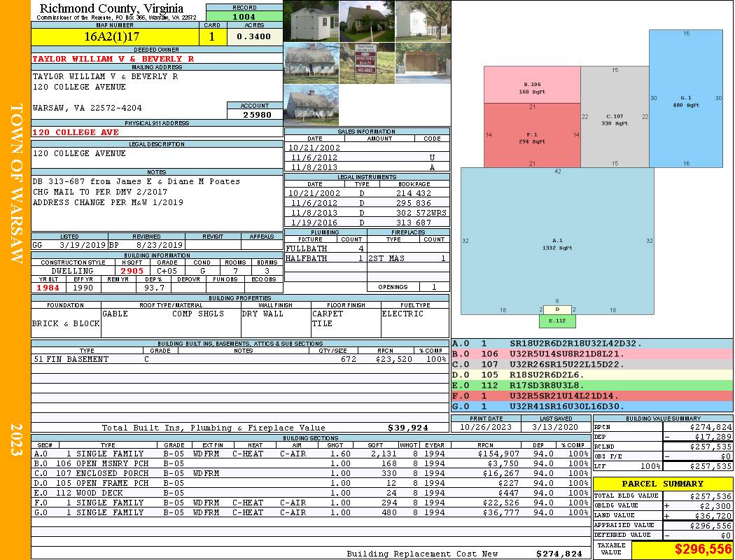Click the pink B.106 168 SqFt section
This screenshot has width=735, height=560.
[532, 85]
